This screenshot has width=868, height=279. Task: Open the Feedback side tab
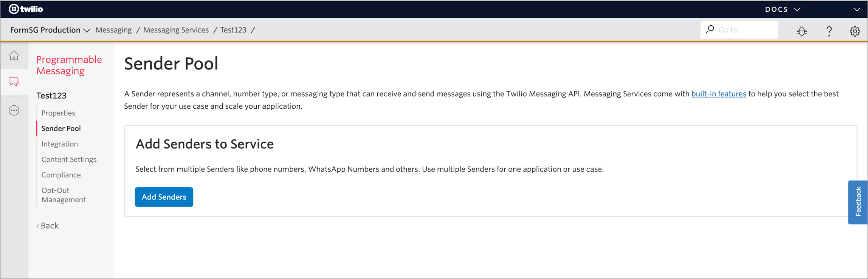point(858,202)
